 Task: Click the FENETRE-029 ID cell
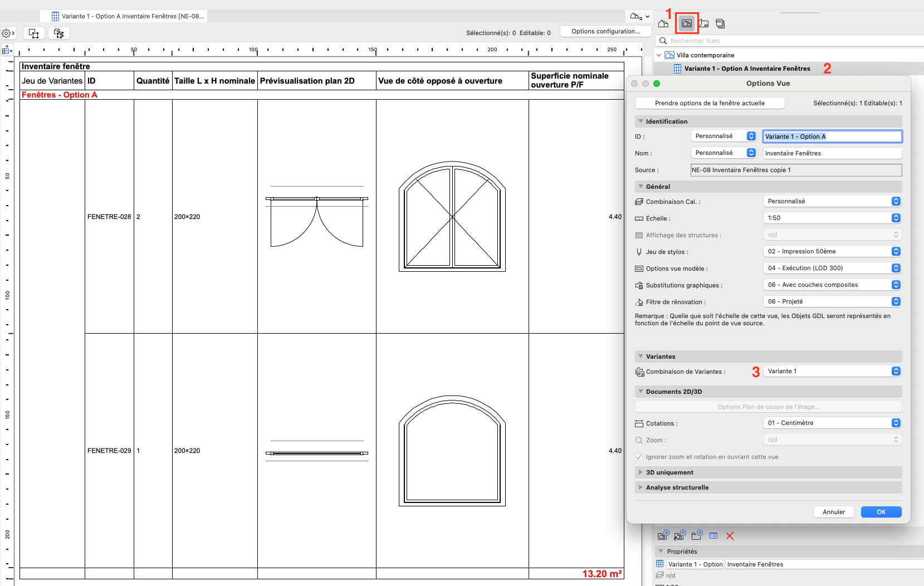(x=109, y=451)
